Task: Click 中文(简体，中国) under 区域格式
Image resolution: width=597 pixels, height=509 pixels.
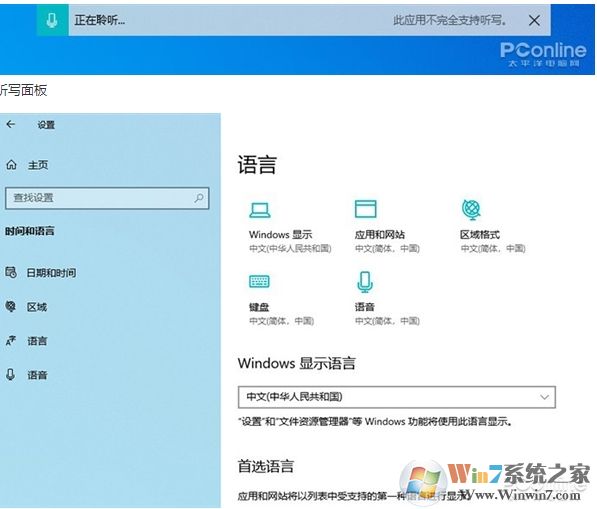Action: click(x=493, y=249)
